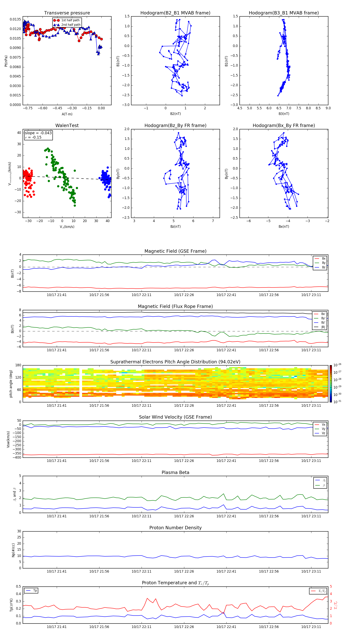This screenshot has height=644, width=351.
Task: Click the "A(T·m)" x-axis label
Action: point(67,114)
